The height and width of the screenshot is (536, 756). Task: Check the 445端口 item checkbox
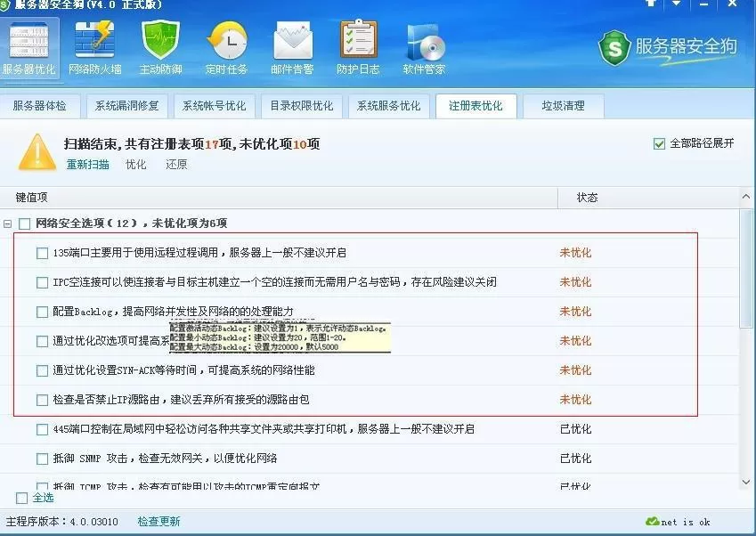(43, 429)
